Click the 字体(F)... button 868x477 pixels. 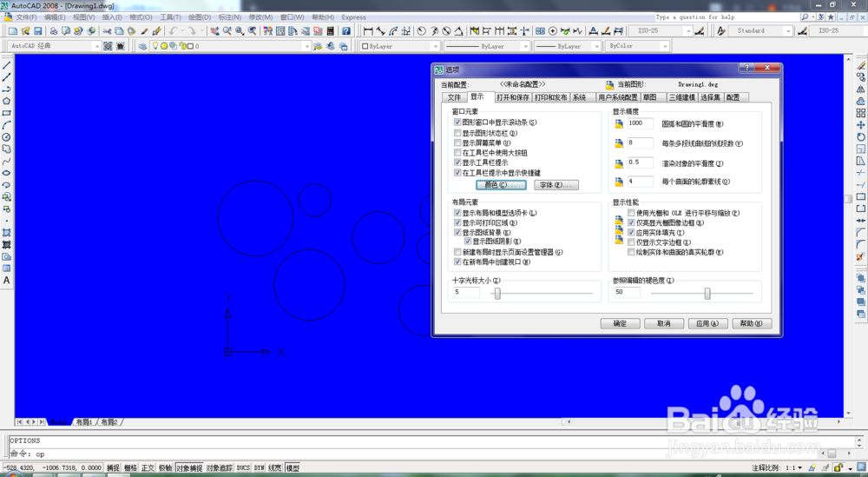click(556, 185)
